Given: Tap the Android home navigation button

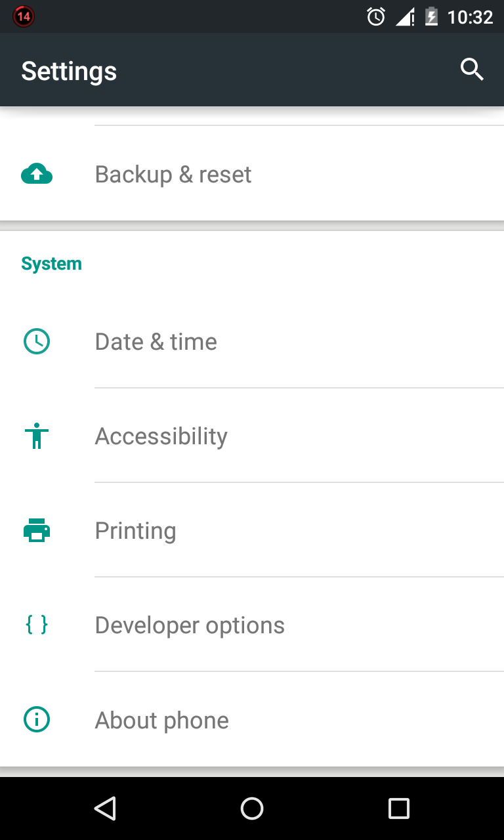Looking at the screenshot, I should [252, 808].
